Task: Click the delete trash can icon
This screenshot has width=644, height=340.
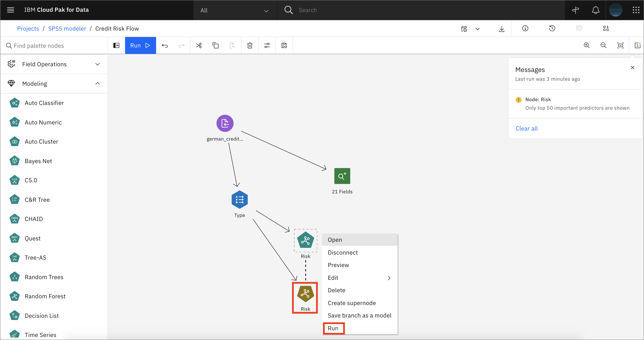Action: (x=250, y=46)
